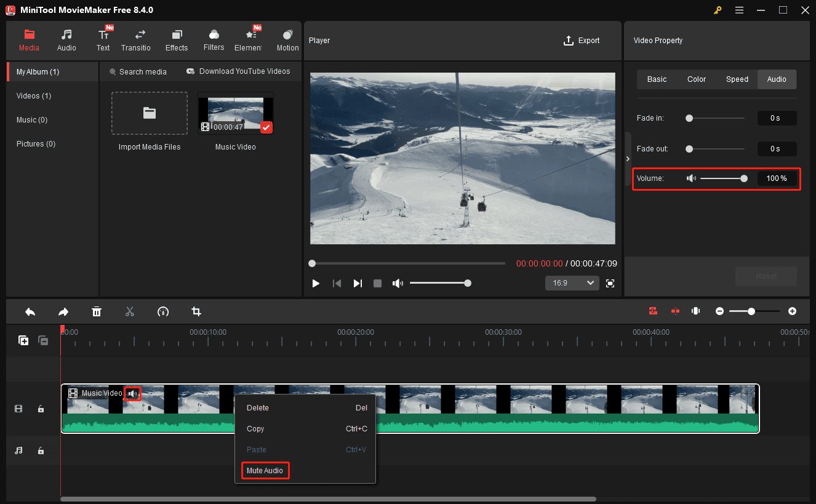The width and height of the screenshot is (816, 504).
Task: Mute the Music Video clip's speaker icon
Action: coord(132,393)
